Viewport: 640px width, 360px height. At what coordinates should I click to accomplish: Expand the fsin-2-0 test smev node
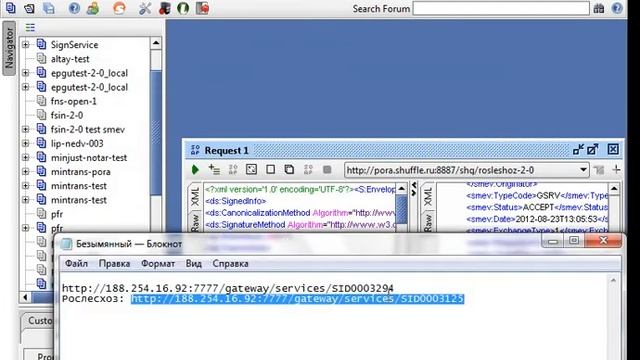[26, 129]
